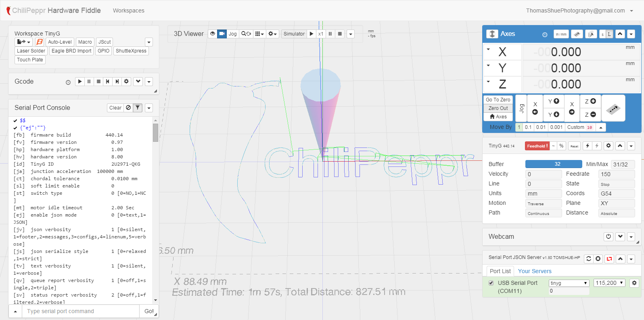Open the Macro widget
644x320 pixels.
(x=85, y=42)
